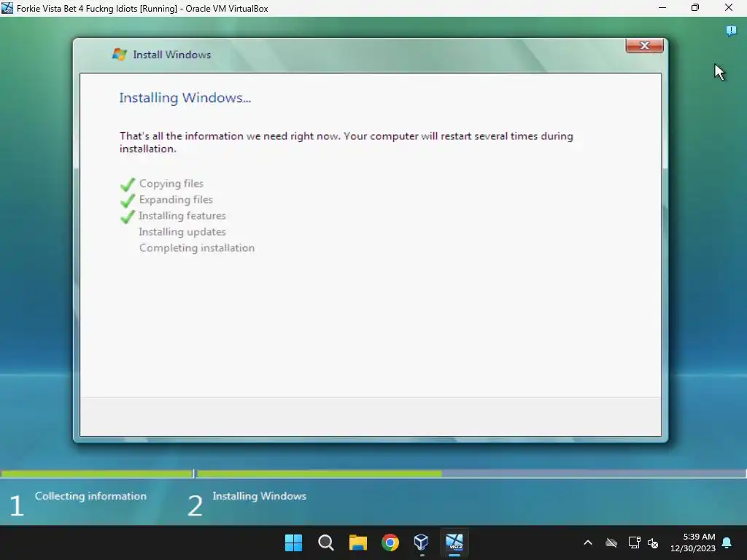Click the 'Installing Windows...' heading

coord(185,98)
